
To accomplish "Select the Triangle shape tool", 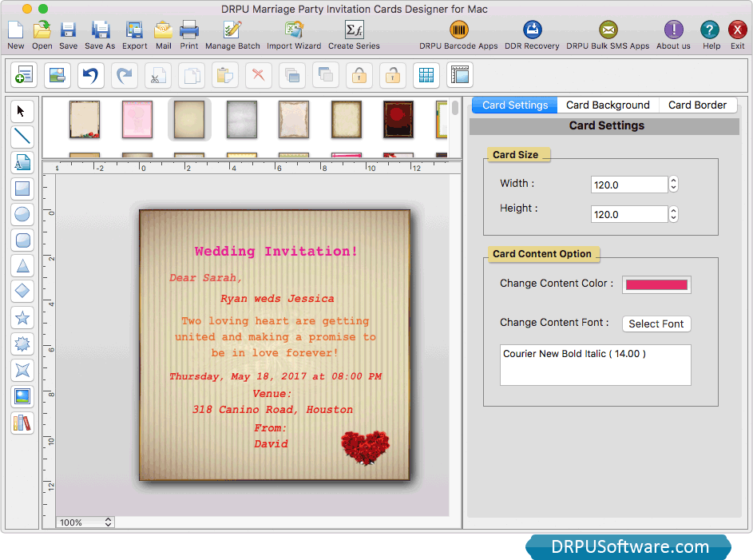I will (x=22, y=266).
